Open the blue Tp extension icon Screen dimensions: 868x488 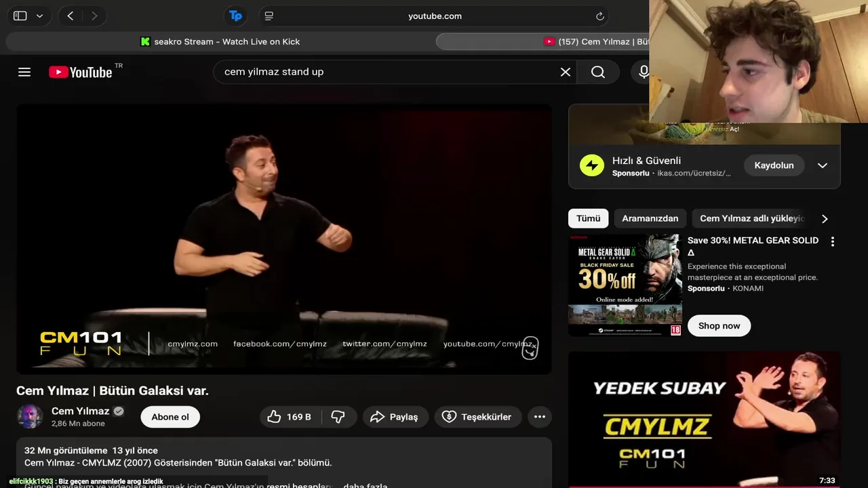pos(235,16)
